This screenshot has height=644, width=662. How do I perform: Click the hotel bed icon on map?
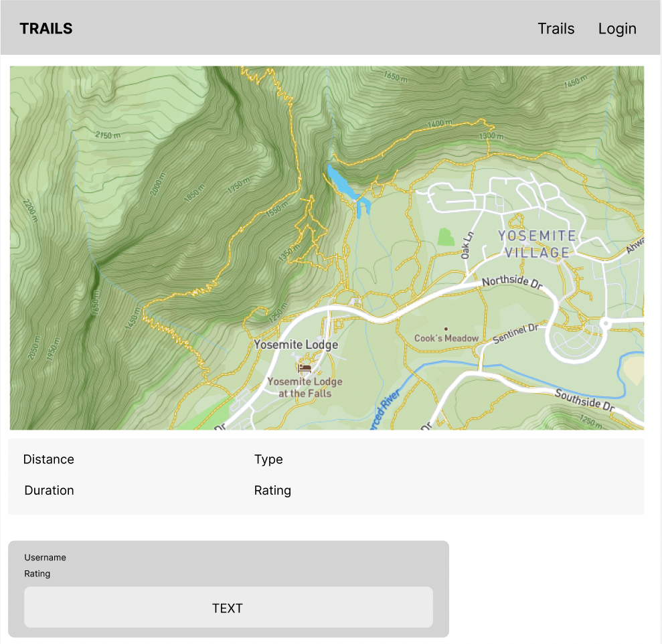[x=305, y=368]
